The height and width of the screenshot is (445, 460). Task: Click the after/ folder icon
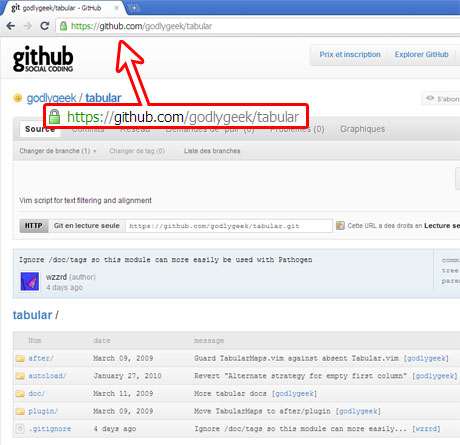click(x=20, y=358)
